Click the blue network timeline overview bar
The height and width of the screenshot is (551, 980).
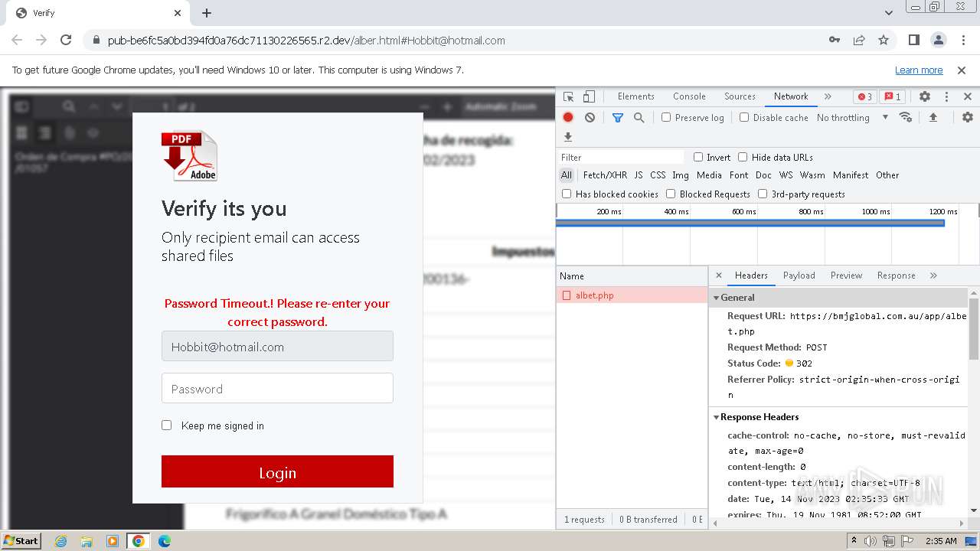point(750,223)
